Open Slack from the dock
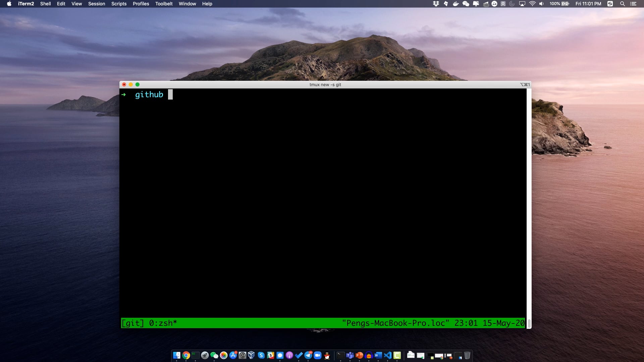 tap(271, 355)
